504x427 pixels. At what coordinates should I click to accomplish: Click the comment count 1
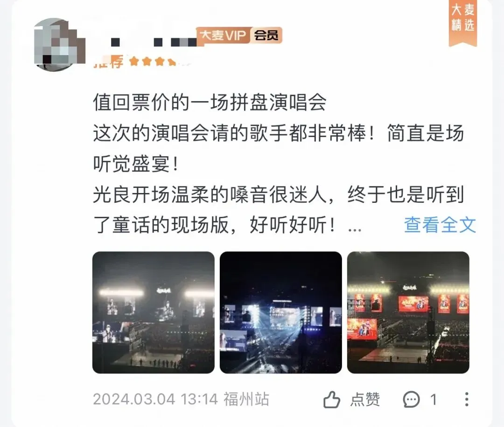(434, 399)
